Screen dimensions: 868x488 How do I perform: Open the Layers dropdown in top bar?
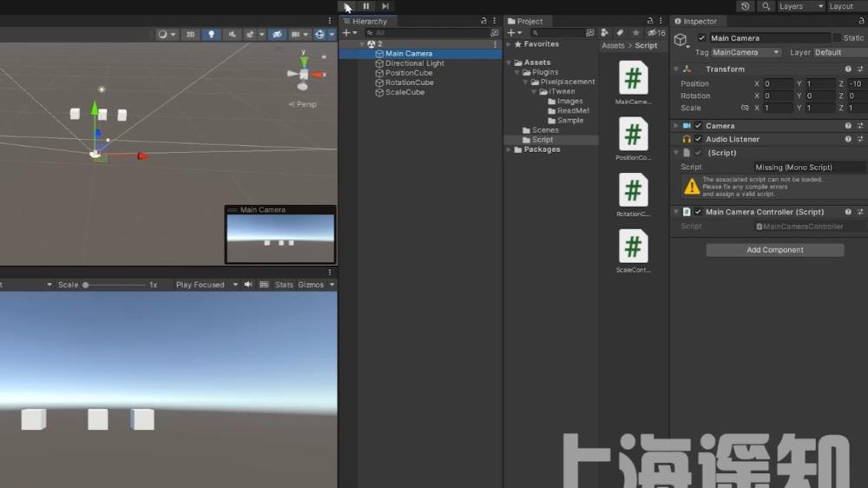[x=800, y=6]
